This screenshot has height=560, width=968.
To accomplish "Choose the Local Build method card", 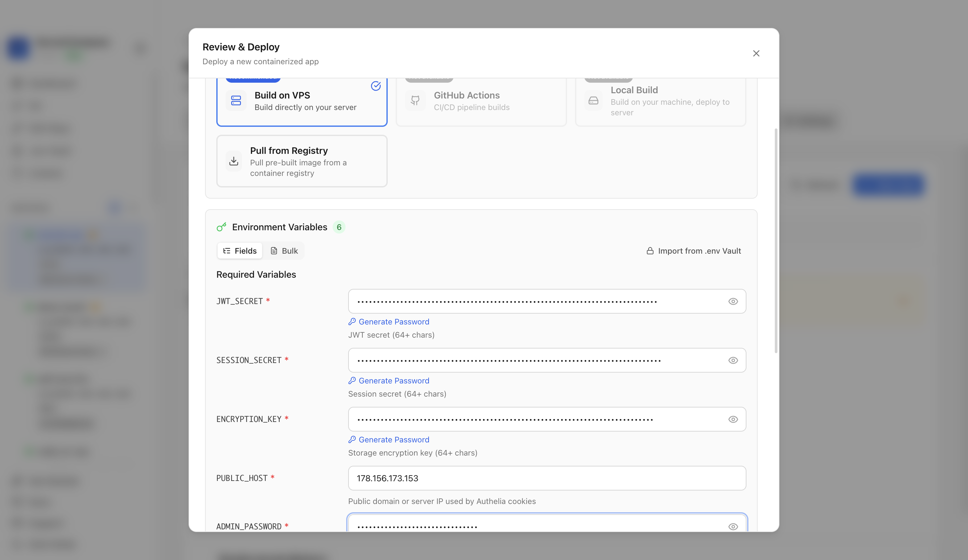I will 660,102.
